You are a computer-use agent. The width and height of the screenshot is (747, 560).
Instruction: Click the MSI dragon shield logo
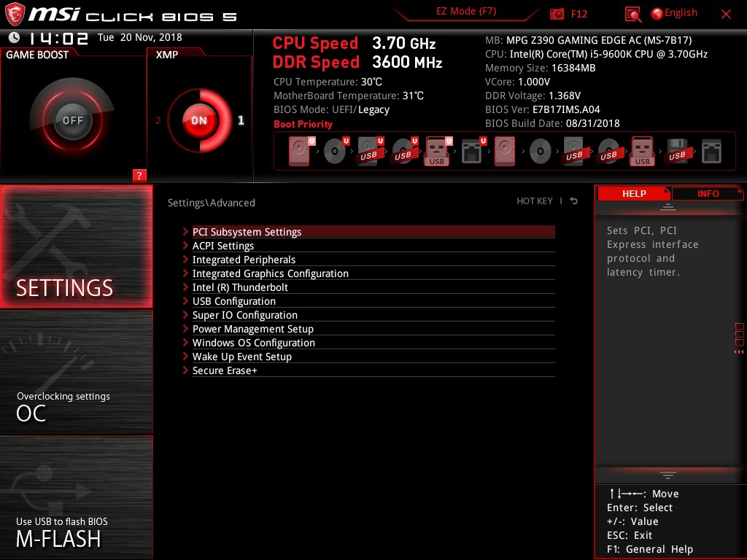pos(15,14)
